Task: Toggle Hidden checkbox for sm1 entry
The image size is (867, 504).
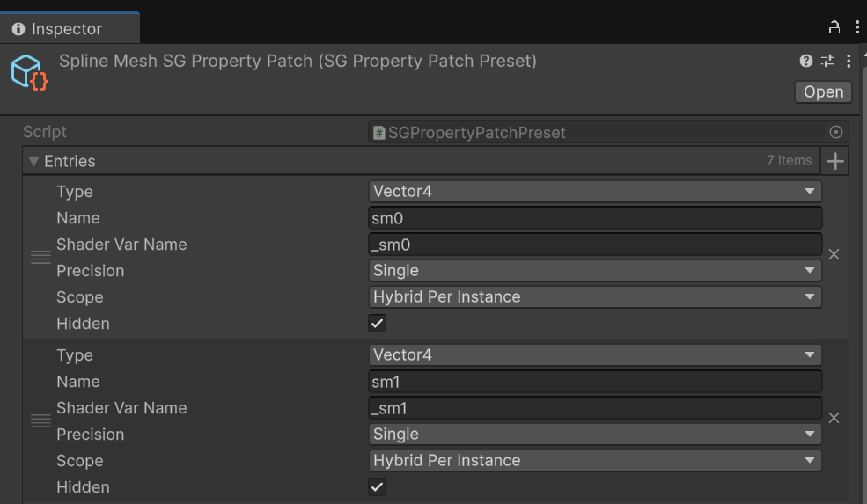Action: click(x=377, y=487)
